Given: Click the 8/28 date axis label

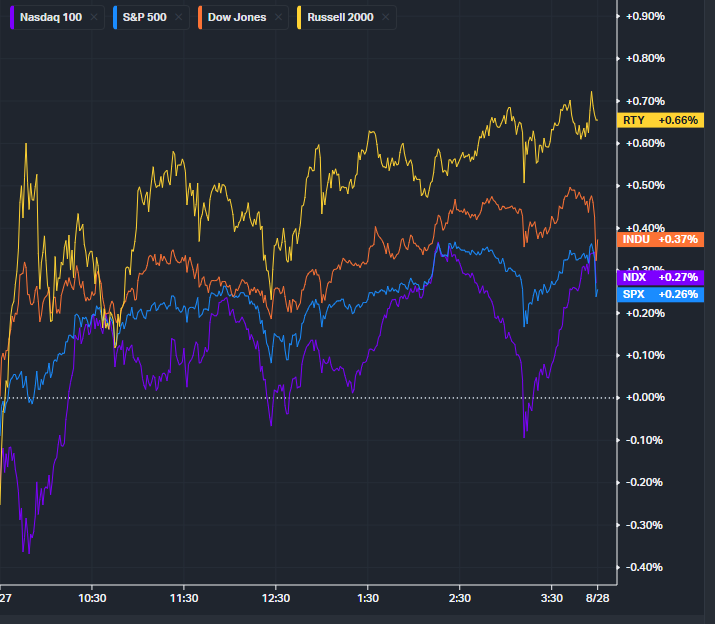Looking at the screenshot, I should click(x=597, y=598).
